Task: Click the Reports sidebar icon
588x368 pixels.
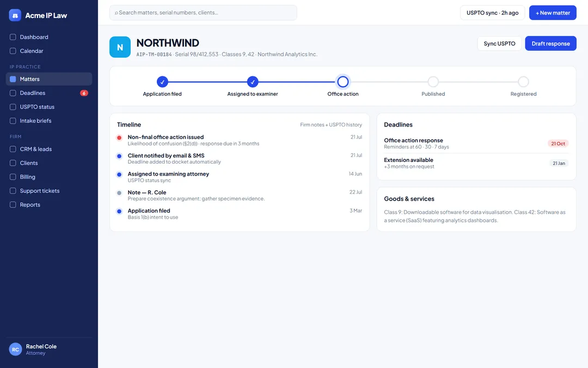Action: (13, 204)
